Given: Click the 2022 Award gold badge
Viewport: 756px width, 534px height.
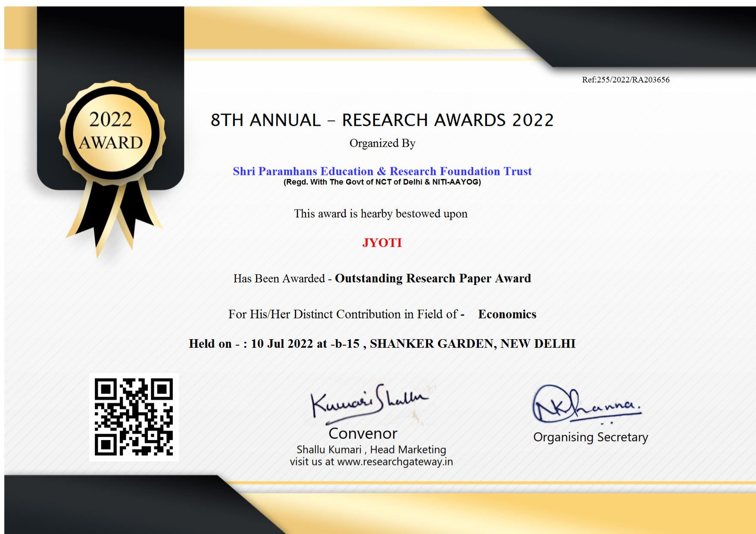Looking at the screenshot, I should (111, 131).
